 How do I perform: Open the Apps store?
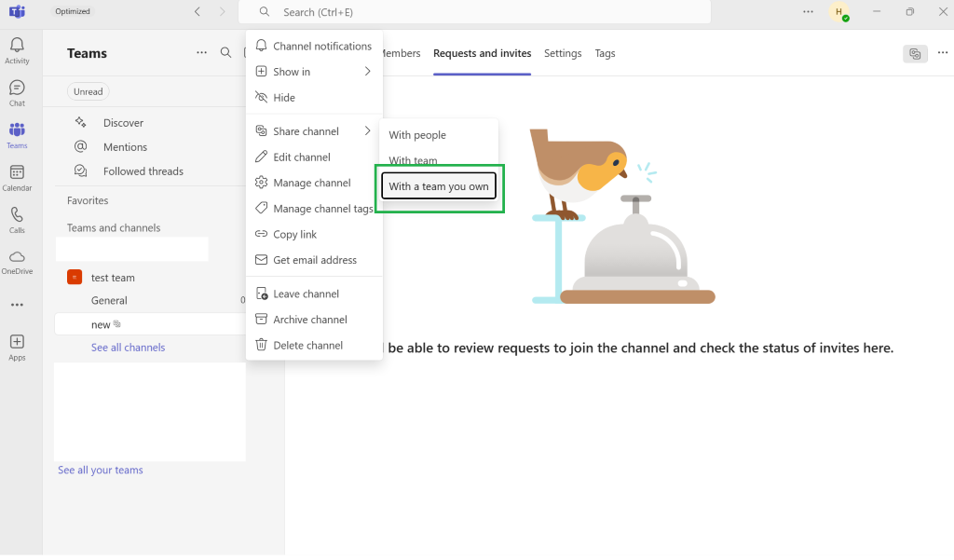(17, 348)
